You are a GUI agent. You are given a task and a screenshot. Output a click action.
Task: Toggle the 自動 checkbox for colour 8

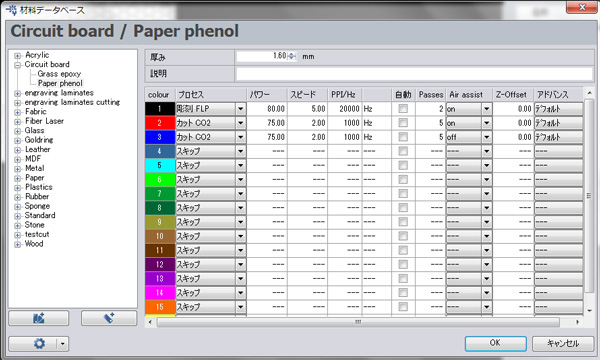[403, 208]
